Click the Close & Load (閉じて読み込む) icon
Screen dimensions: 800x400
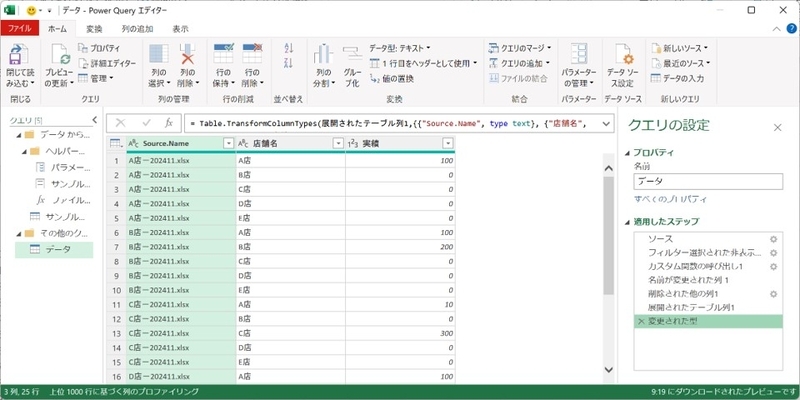point(19,55)
